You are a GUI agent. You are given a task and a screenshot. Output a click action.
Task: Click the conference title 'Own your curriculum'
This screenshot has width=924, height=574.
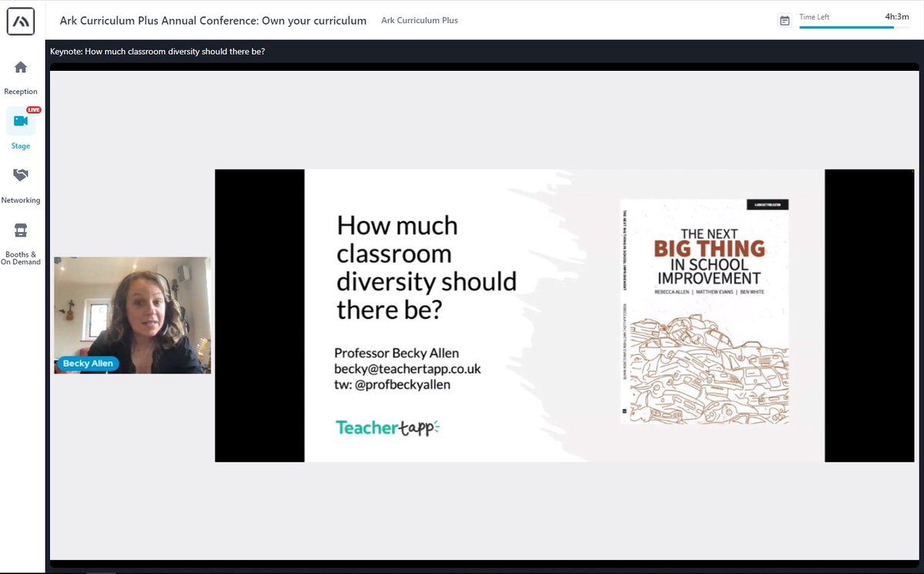(213, 21)
